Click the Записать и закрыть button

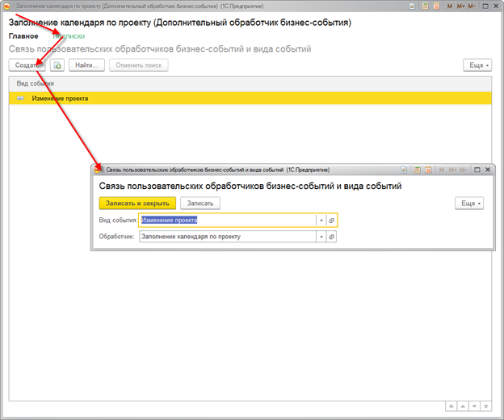[136, 203]
